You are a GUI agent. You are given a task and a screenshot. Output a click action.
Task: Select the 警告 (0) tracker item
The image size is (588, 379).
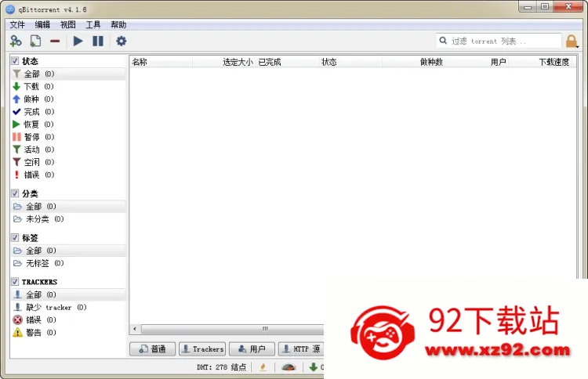(x=68, y=333)
